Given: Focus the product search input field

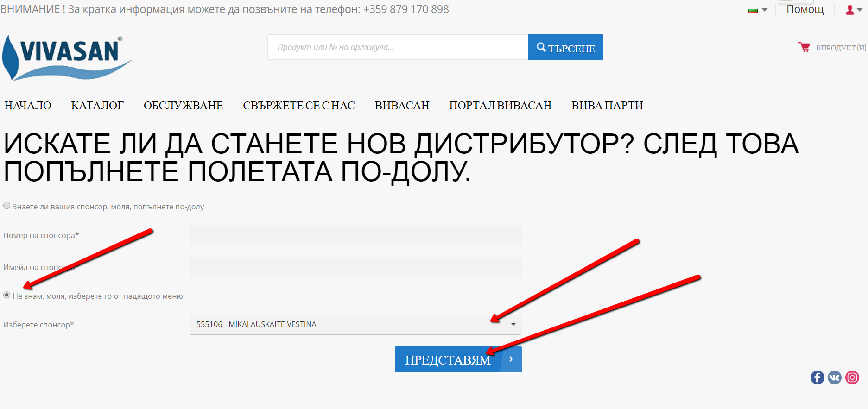Looking at the screenshot, I should pyautogui.click(x=398, y=47).
